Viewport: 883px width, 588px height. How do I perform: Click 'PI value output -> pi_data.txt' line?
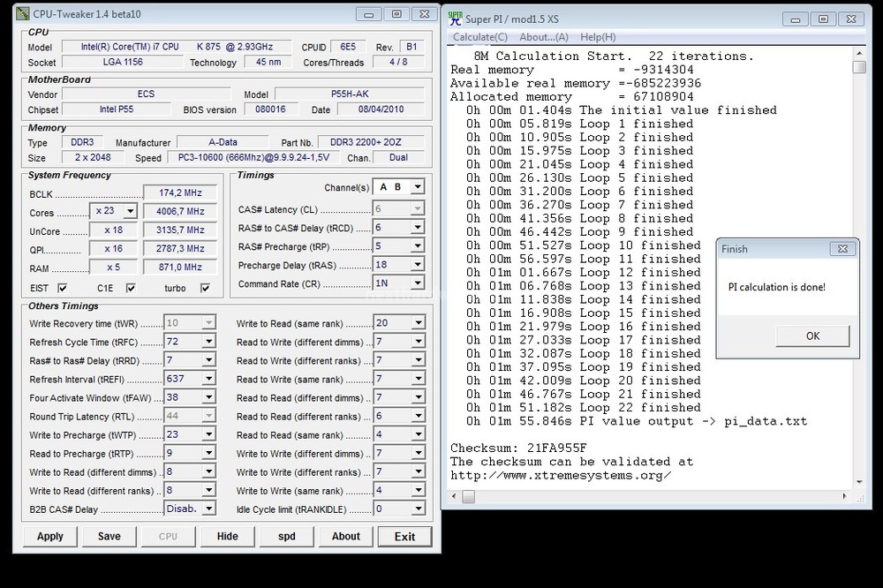coord(637,421)
